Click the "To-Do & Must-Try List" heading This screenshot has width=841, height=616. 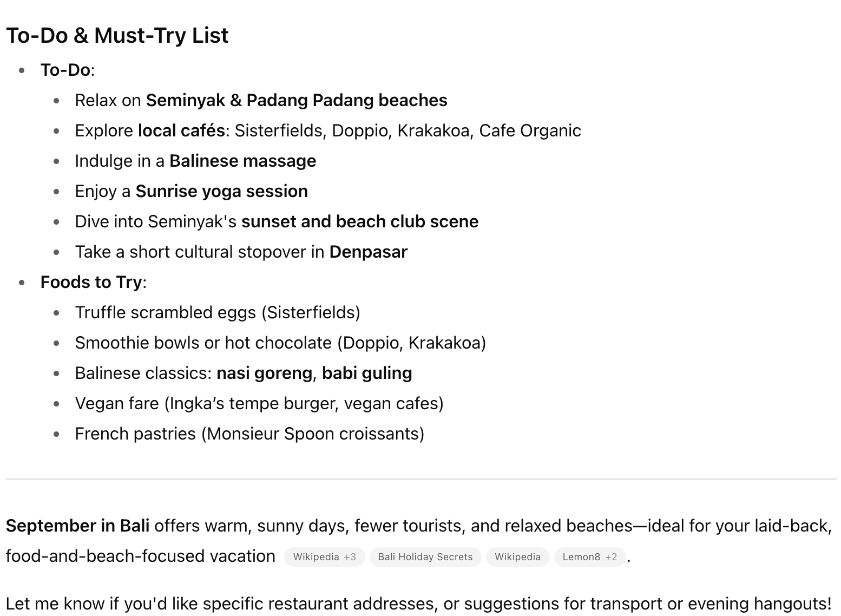click(x=117, y=36)
